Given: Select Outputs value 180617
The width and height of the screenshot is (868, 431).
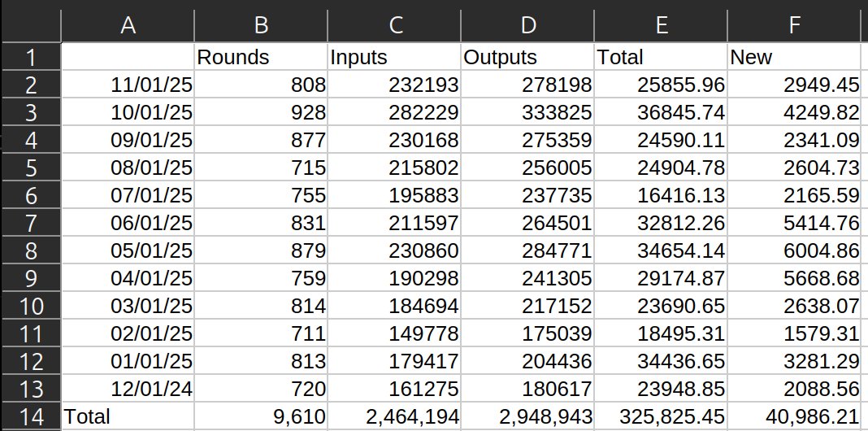Looking at the screenshot, I should click(527, 389).
